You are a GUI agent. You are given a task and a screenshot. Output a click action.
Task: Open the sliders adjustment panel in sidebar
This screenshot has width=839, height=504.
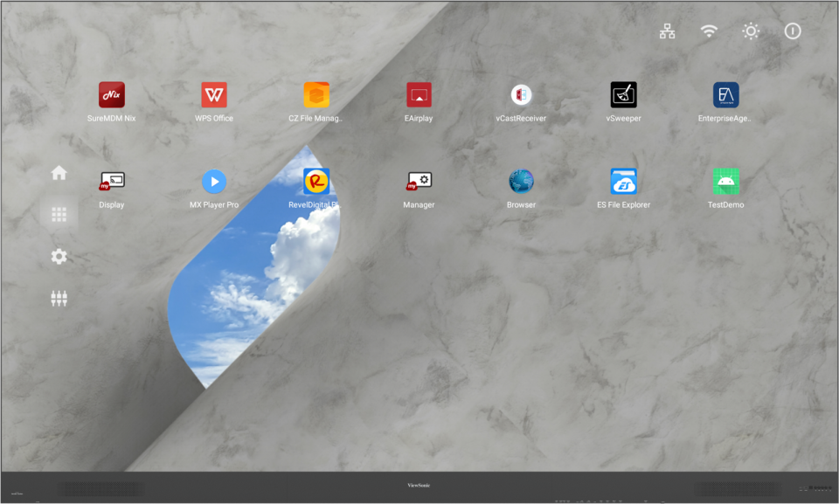click(x=59, y=299)
